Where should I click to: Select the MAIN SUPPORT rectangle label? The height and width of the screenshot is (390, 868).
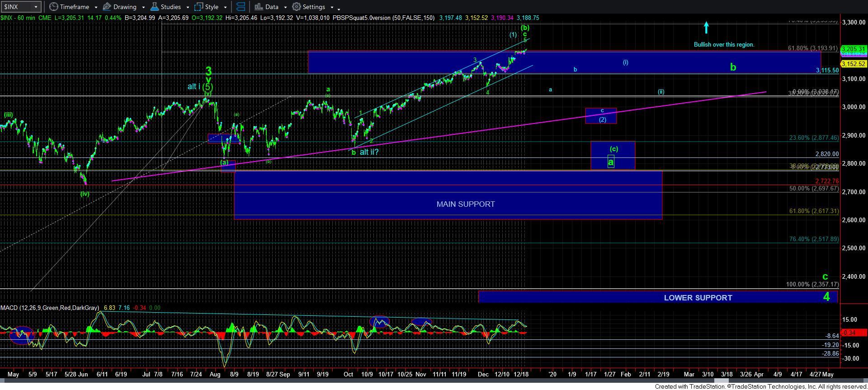(x=465, y=204)
